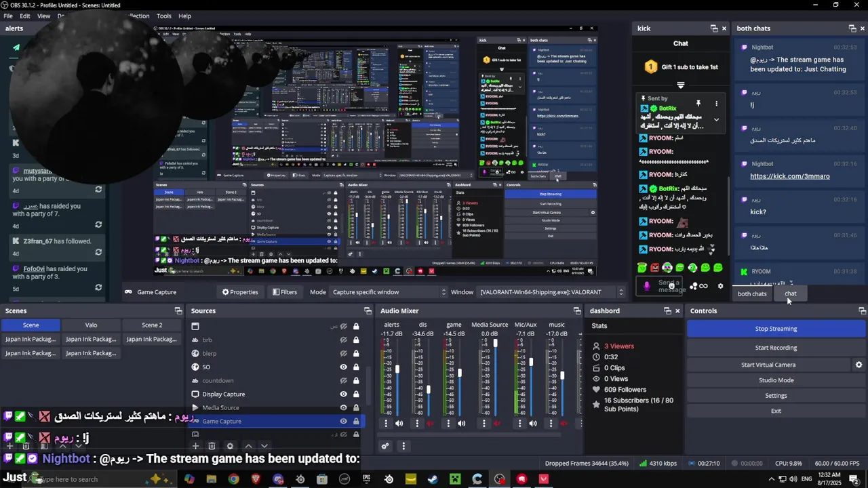The width and height of the screenshot is (868, 488).
Task: Adjust the music volume slider handle
Action: tap(562, 375)
